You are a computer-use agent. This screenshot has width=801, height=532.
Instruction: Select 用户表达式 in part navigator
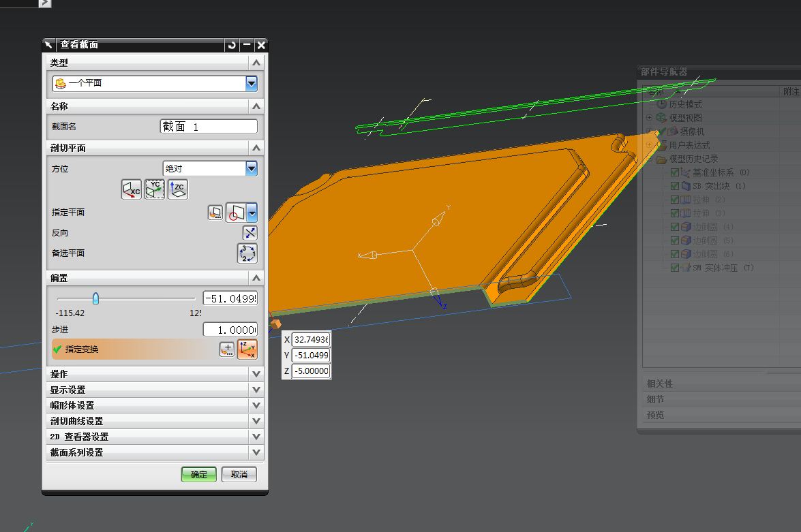coord(689,145)
